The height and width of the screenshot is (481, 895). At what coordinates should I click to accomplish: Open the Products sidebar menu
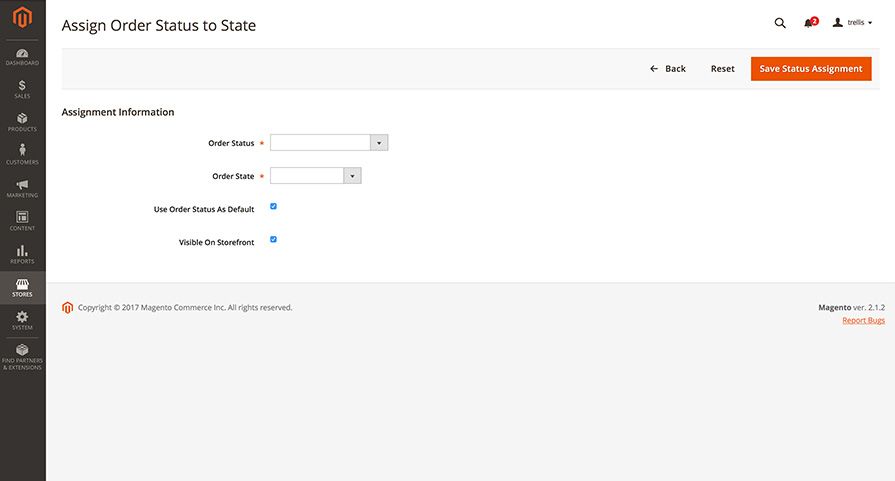point(22,123)
